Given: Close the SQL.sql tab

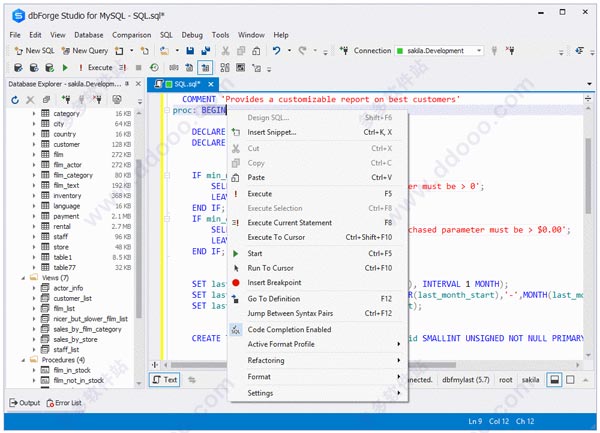Looking at the screenshot, I should (x=211, y=84).
